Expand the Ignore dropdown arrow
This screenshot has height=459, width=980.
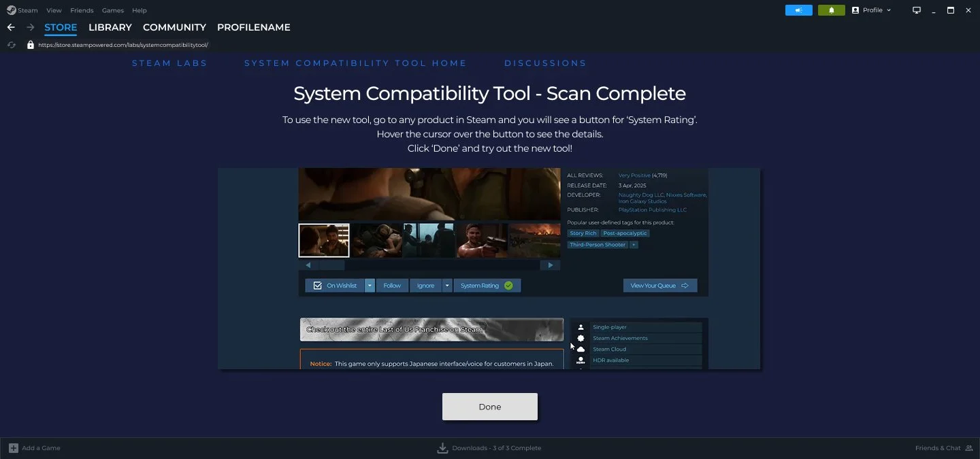click(447, 286)
